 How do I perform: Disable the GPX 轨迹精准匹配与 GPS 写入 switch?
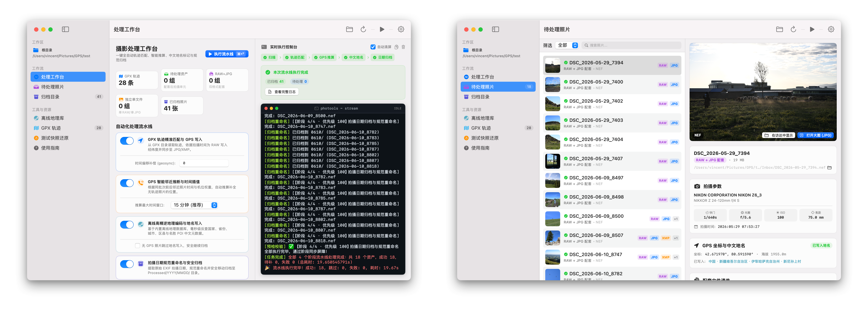pos(127,141)
